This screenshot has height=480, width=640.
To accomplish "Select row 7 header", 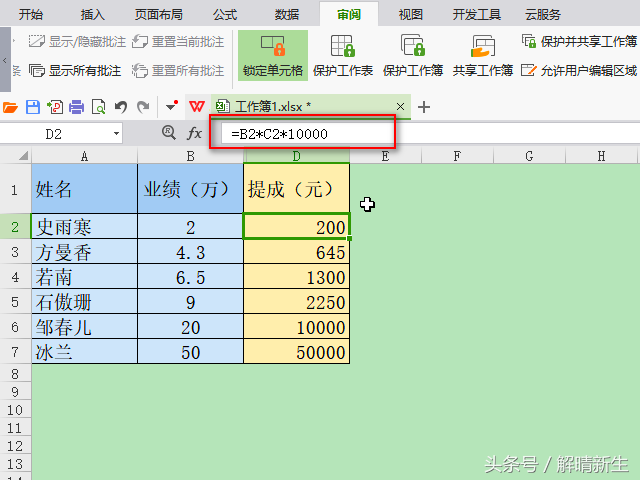I will pyautogui.click(x=15, y=351).
